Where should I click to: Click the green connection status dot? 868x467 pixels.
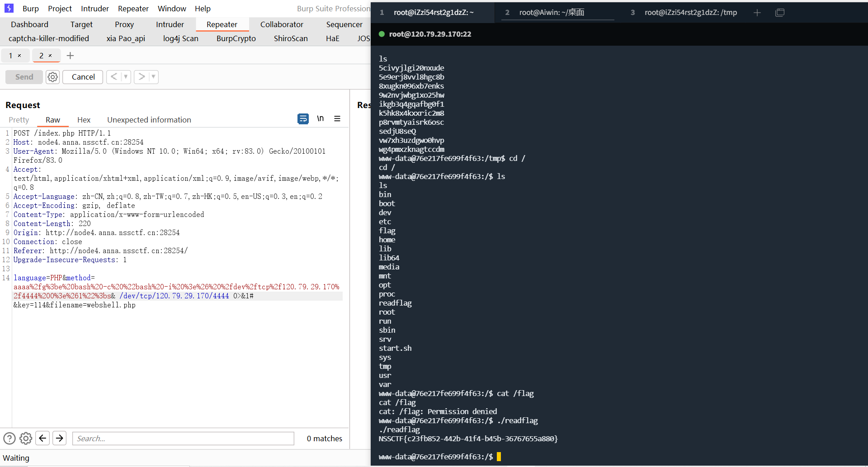(x=382, y=34)
